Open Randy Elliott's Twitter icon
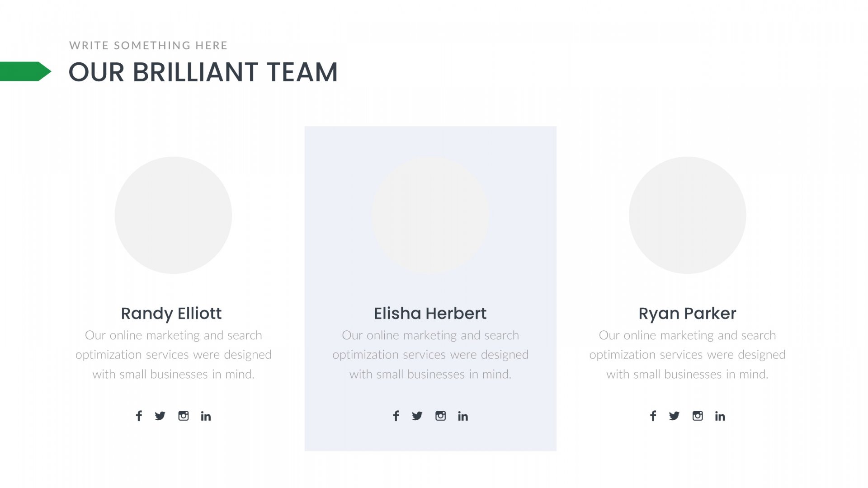This screenshot has height=488, width=868. coord(160,416)
